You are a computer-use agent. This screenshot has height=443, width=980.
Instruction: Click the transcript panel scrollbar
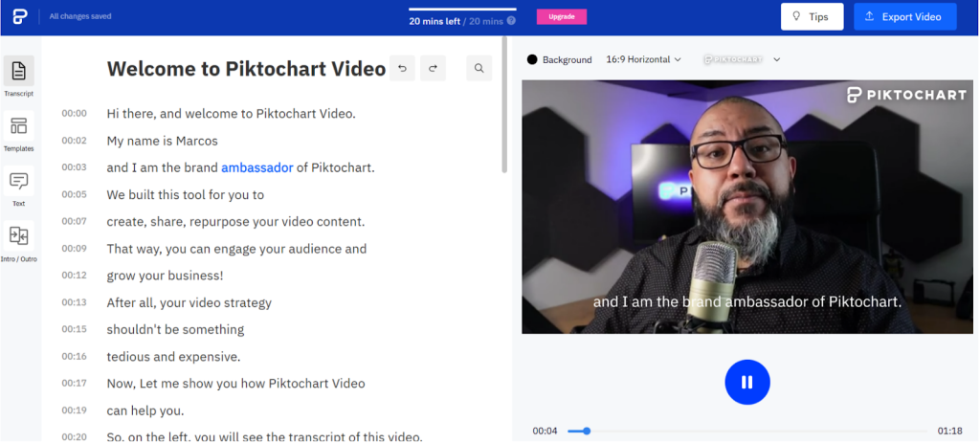pos(505,106)
